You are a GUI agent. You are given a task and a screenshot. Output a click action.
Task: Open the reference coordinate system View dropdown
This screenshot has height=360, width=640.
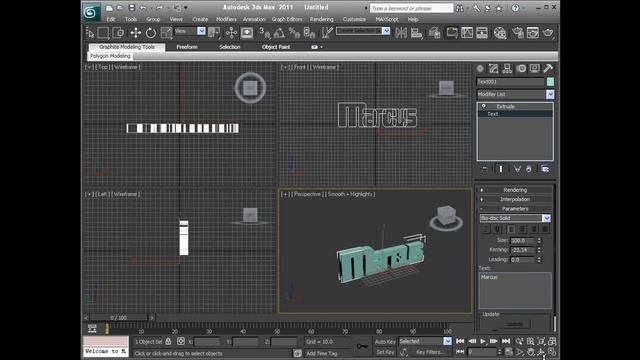(x=201, y=31)
